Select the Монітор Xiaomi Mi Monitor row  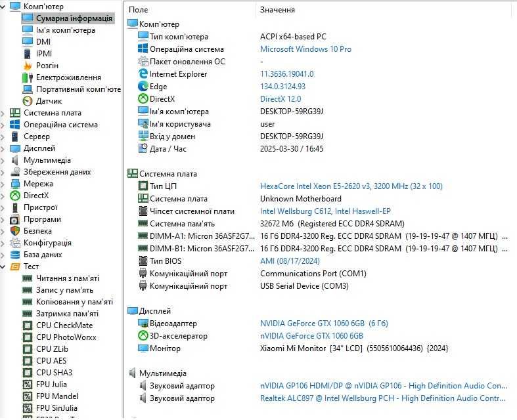tap(293, 348)
